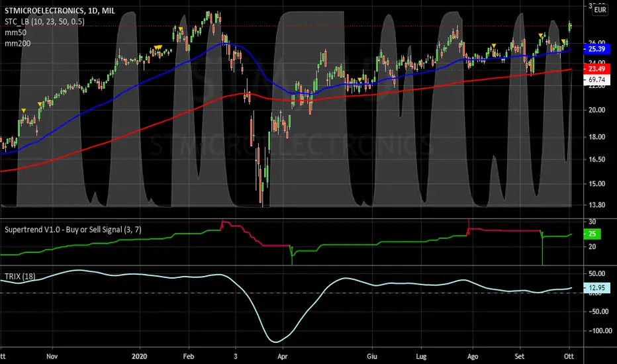Click the green 25 Supertrend value label
The height and width of the screenshot is (364, 617).
pos(592,234)
